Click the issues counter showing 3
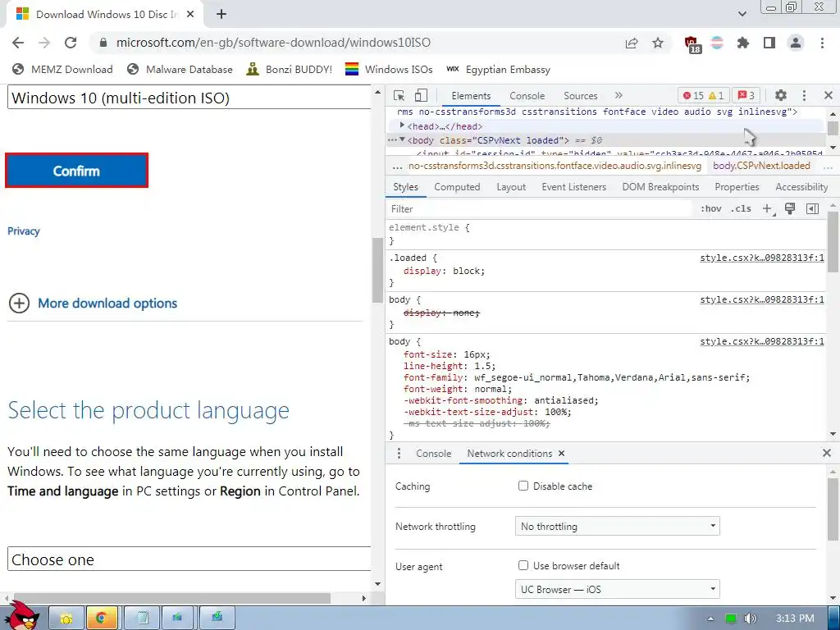 pyautogui.click(x=746, y=95)
